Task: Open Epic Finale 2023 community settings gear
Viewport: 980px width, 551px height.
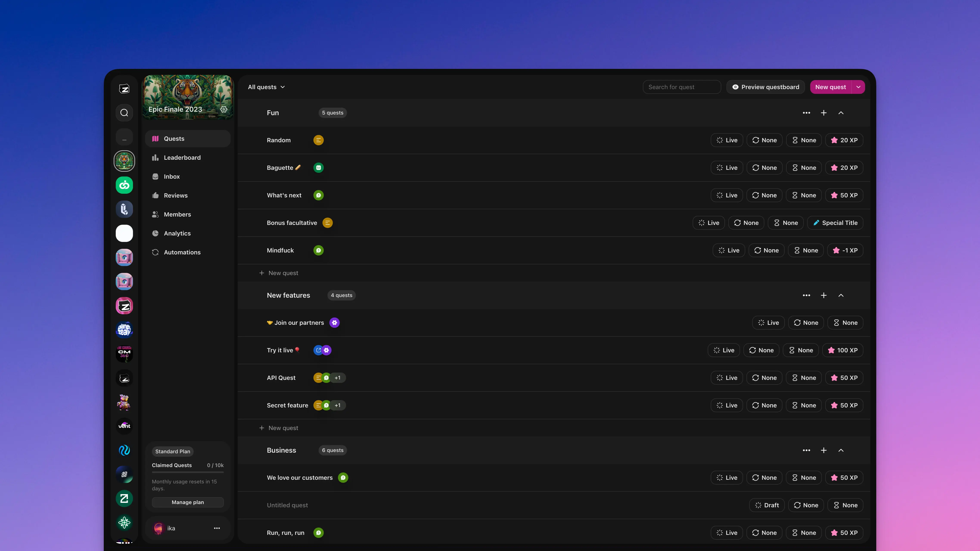Action: point(224,110)
